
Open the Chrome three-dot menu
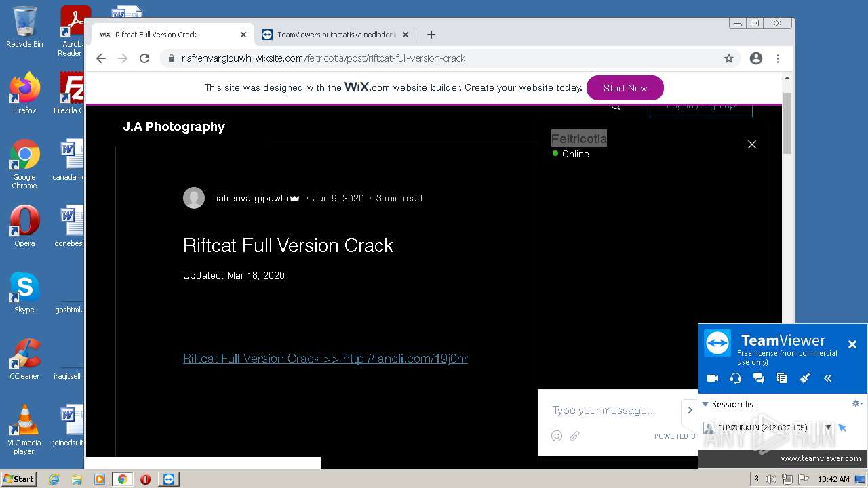pyautogui.click(x=778, y=58)
